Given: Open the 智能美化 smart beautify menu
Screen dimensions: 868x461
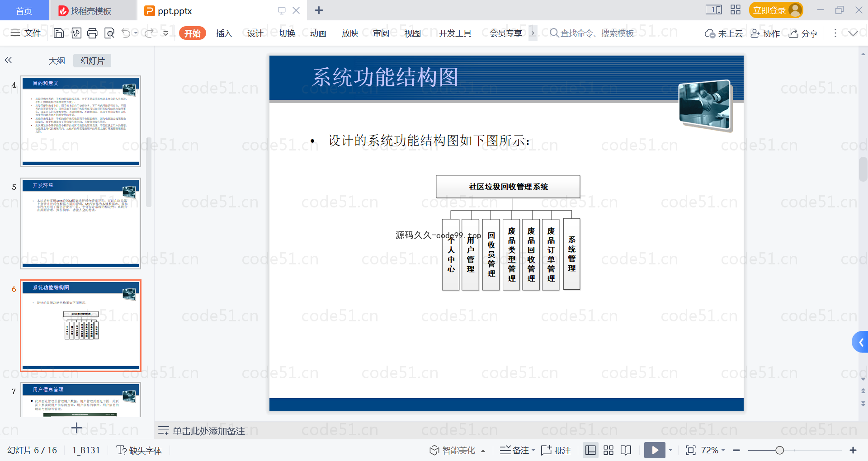Looking at the screenshot, I should 457,450.
